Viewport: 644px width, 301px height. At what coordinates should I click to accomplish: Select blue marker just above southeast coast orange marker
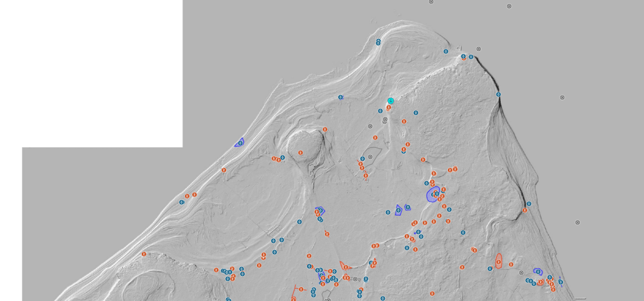click(529, 204)
